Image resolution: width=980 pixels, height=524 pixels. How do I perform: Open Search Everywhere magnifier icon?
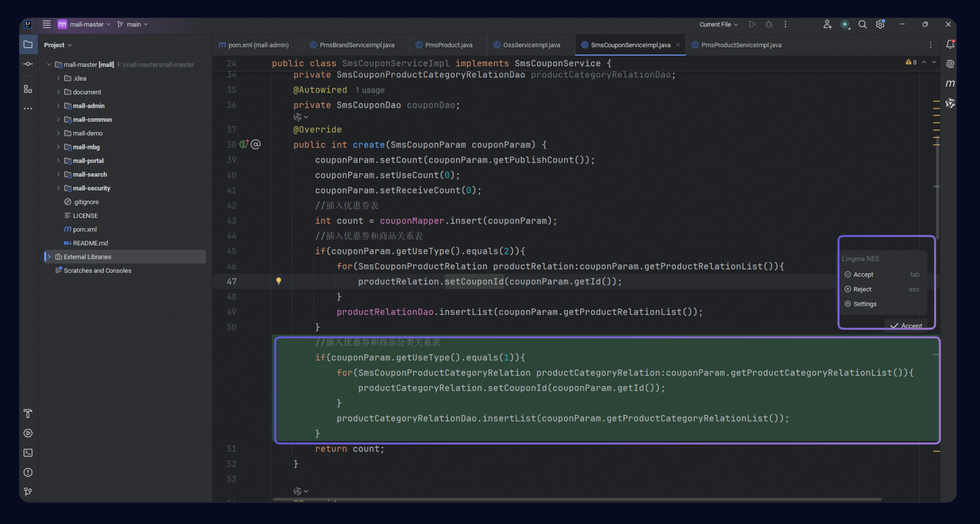tap(862, 24)
